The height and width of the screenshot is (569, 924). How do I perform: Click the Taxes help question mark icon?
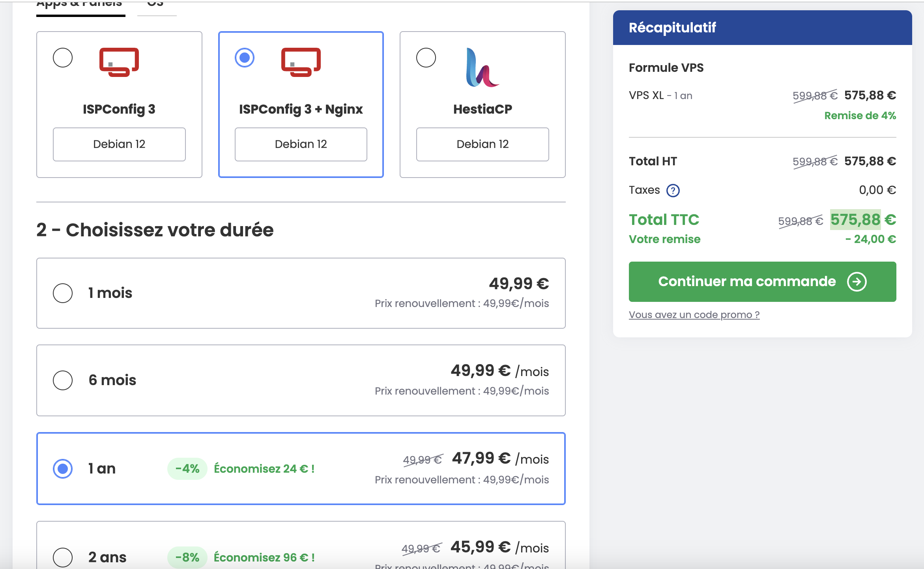(673, 191)
